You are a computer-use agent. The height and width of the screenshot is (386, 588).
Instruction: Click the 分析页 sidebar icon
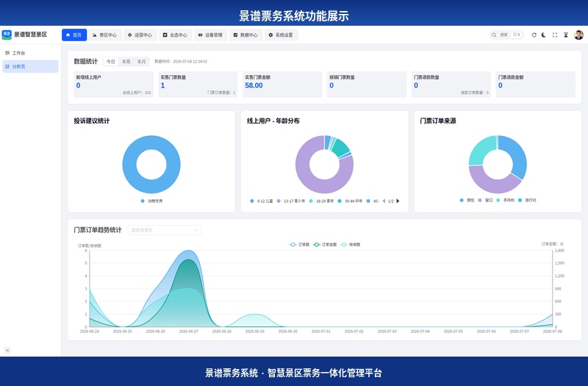7,66
